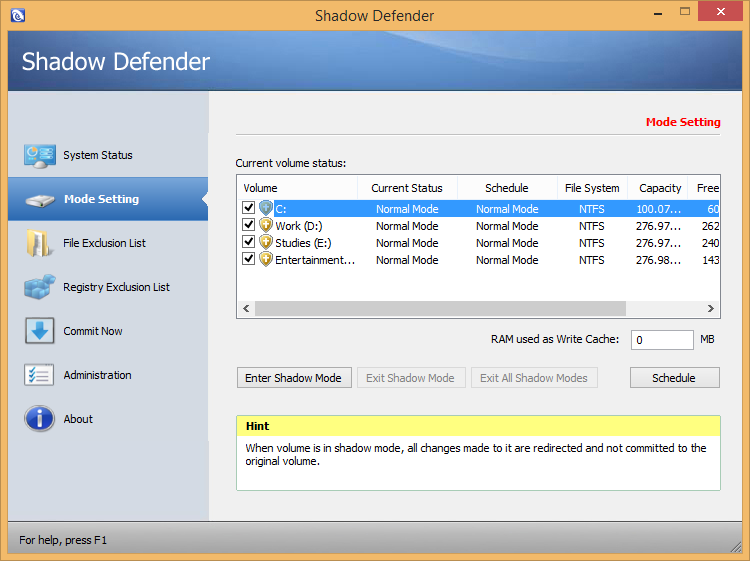Toggle the Studies (E:) volume checkbox
This screenshot has height=561, width=750.
tap(248, 242)
